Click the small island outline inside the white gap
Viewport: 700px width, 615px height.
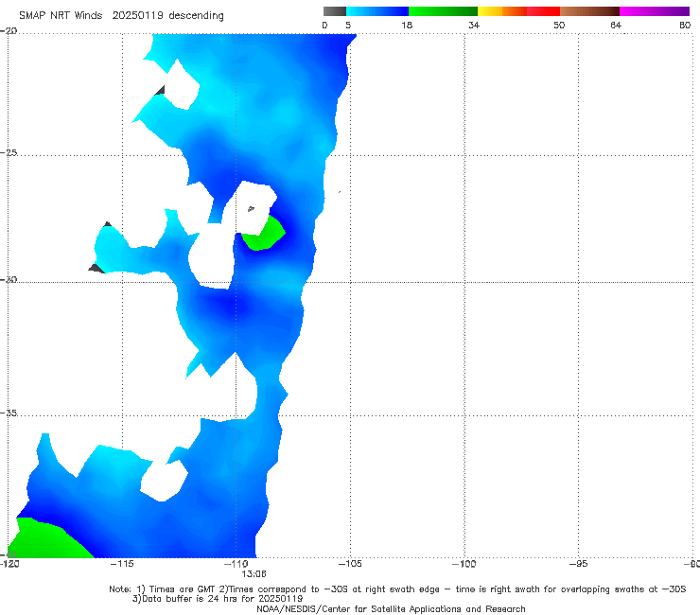point(251,208)
